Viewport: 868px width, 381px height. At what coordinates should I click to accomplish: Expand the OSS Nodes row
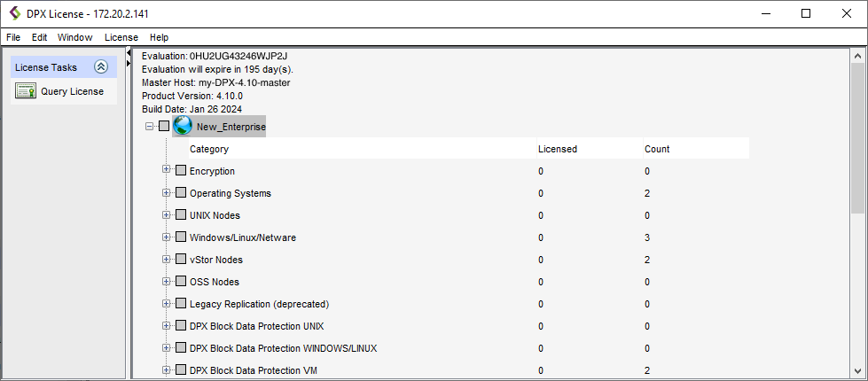pos(166,282)
